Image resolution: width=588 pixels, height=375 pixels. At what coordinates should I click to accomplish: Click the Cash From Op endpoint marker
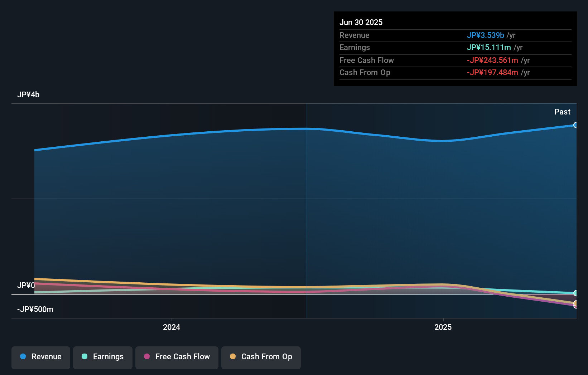575,304
